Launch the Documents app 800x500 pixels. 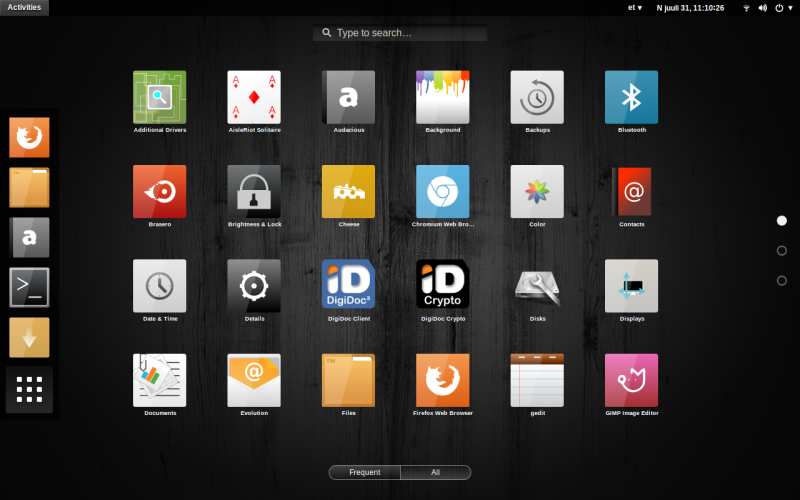pyautogui.click(x=160, y=381)
